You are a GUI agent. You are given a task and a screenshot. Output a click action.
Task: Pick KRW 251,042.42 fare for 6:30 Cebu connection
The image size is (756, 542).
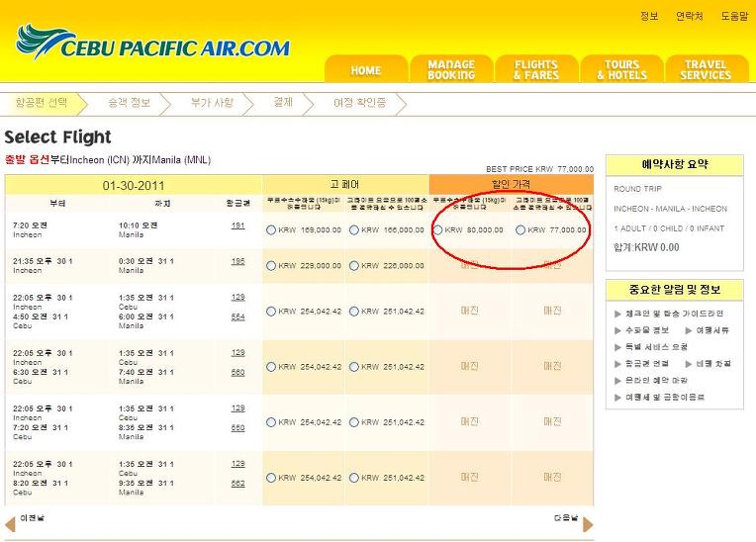coord(354,367)
